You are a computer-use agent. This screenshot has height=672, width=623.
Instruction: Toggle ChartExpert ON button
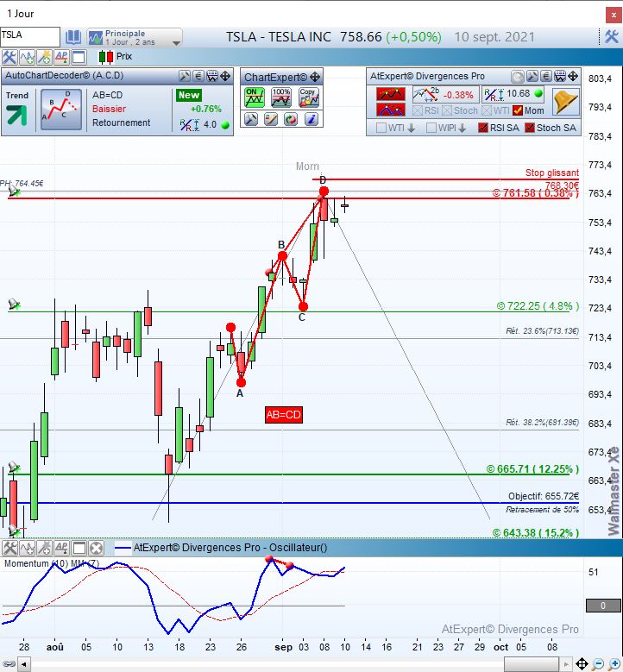click(255, 97)
